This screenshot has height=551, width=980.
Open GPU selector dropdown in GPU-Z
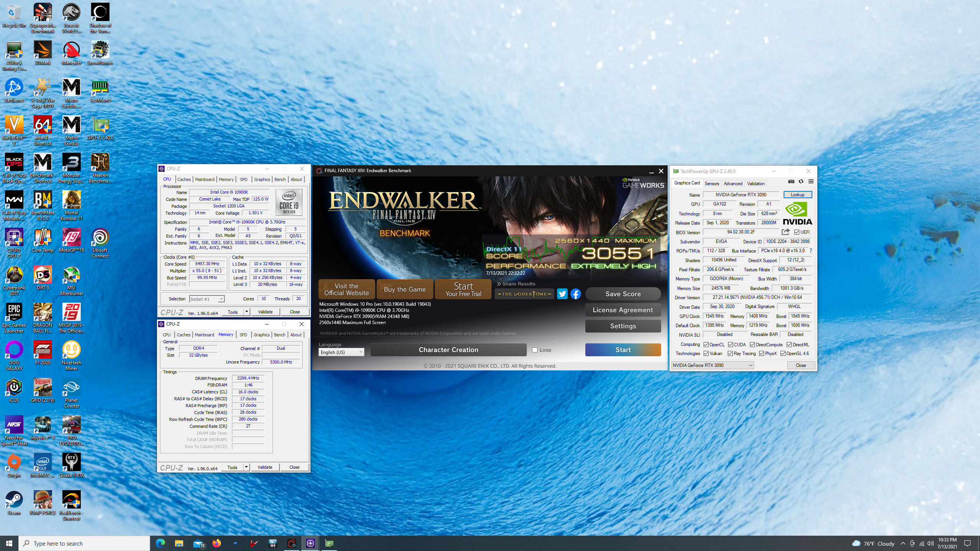pos(712,365)
